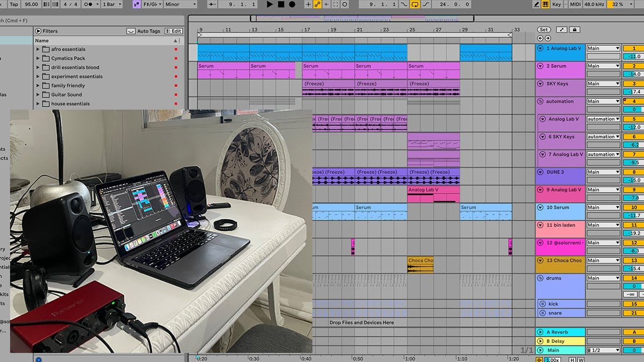The width and height of the screenshot is (644, 362).
Task: Expand the browser Filters section
Action: (38, 31)
